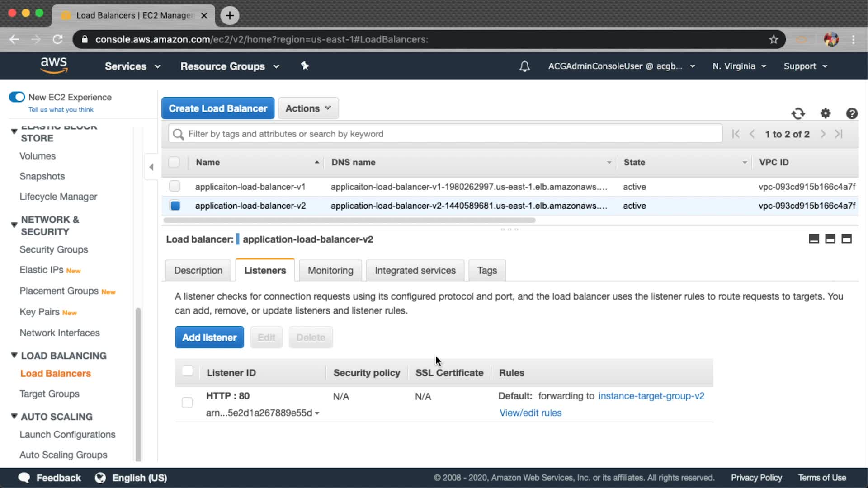868x488 pixels.
Task: Switch to the Monitoring tab
Action: pyautogui.click(x=330, y=270)
